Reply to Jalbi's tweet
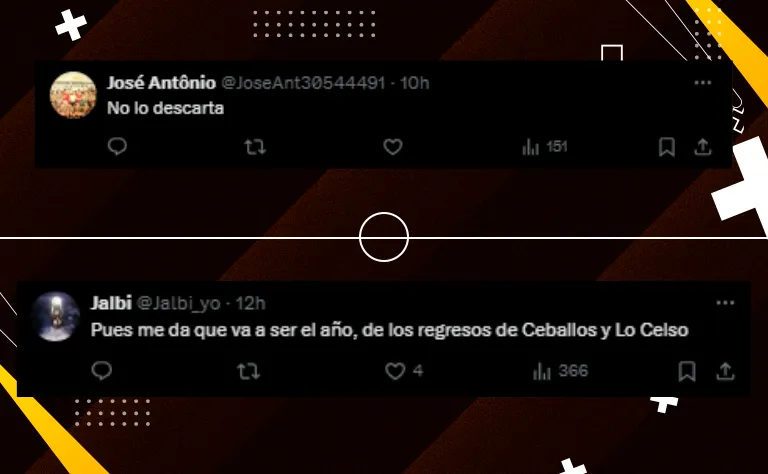Viewport: 768px width, 474px height. pyautogui.click(x=102, y=371)
